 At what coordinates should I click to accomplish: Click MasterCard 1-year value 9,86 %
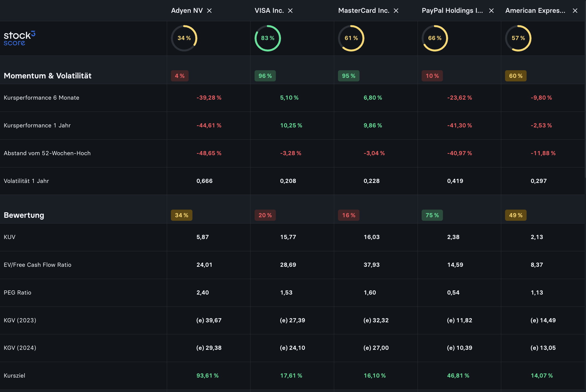click(x=373, y=125)
